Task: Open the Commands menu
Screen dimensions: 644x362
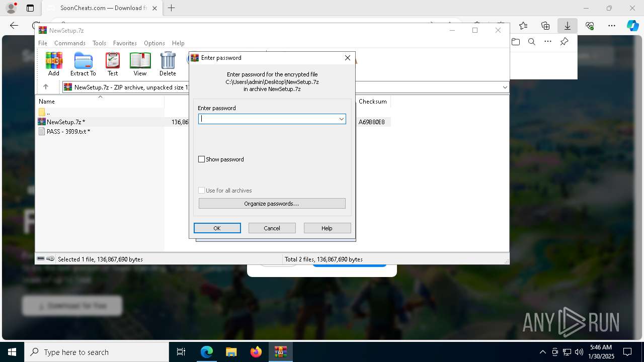Action: (x=70, y=43)
